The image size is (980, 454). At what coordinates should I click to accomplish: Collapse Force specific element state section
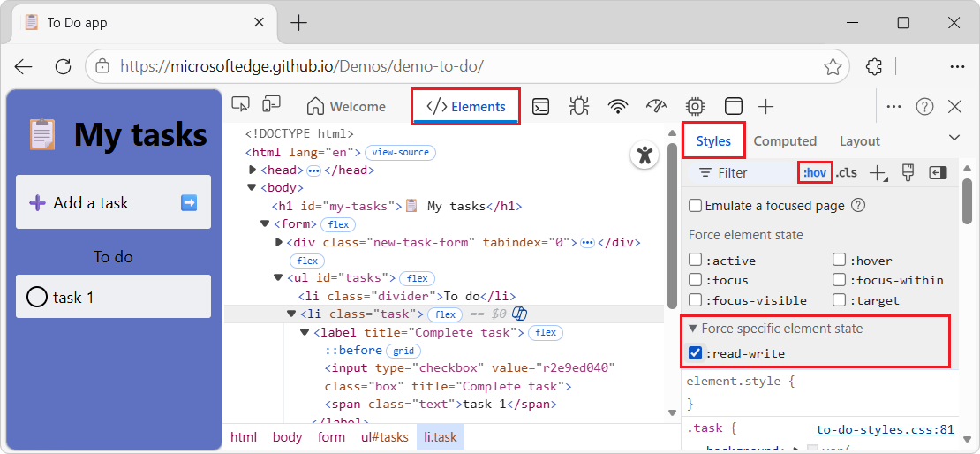(x=693, y=329)
